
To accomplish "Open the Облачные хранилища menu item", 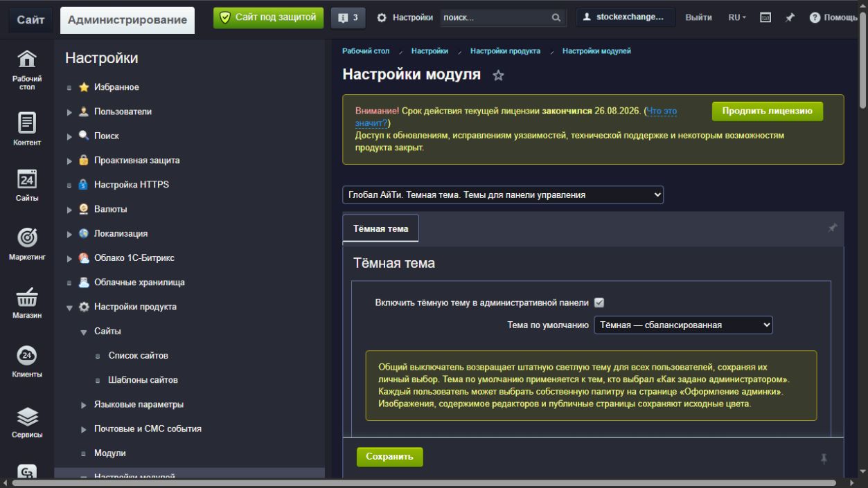I will click(x=139, y=282).
